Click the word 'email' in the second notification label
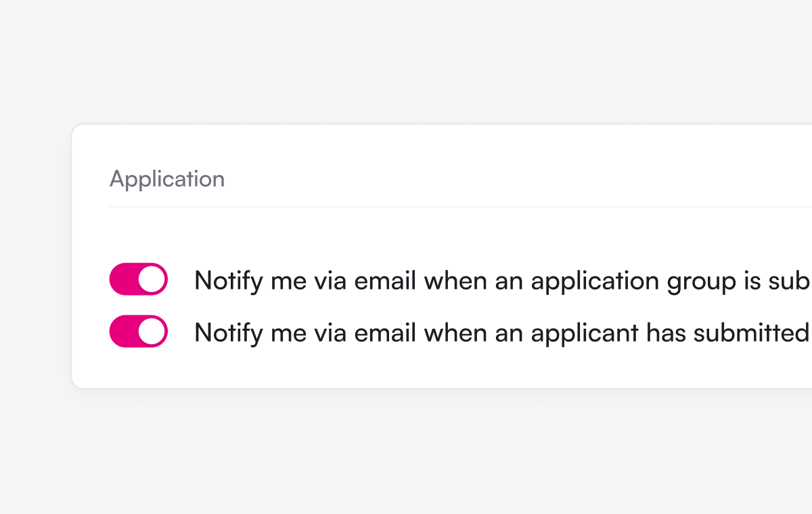This screenshot has width=812, height=514. [385, 333]
